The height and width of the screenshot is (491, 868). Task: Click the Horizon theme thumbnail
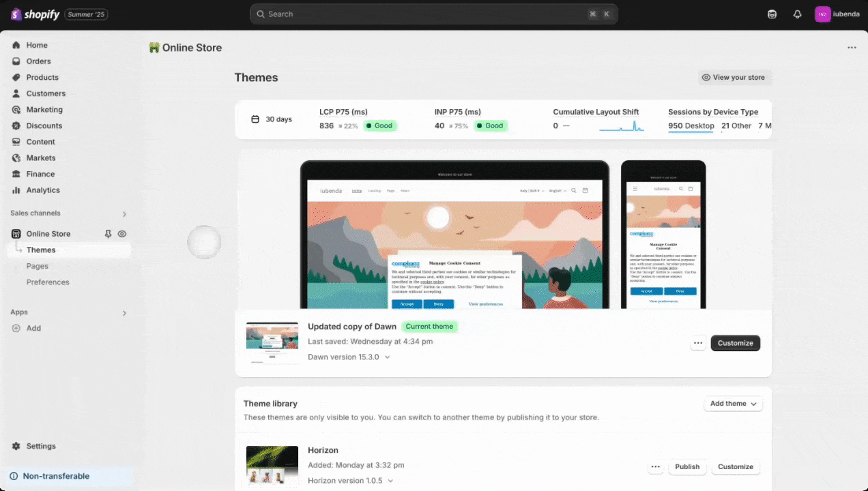pos(272,466)
